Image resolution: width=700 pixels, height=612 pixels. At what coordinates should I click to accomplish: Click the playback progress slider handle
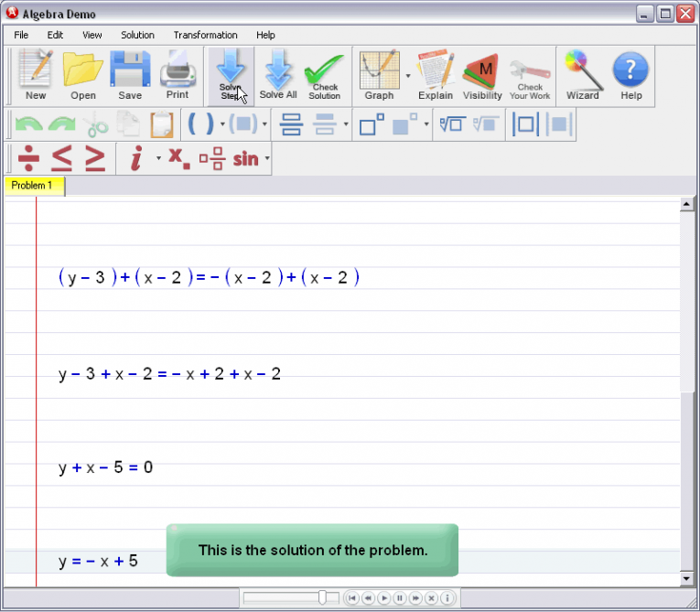coord(322,597)
